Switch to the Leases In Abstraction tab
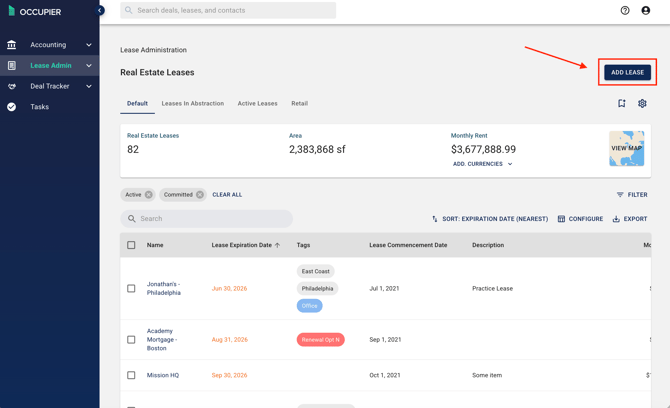Screen dimensions: 670x408 click(193, 103)
